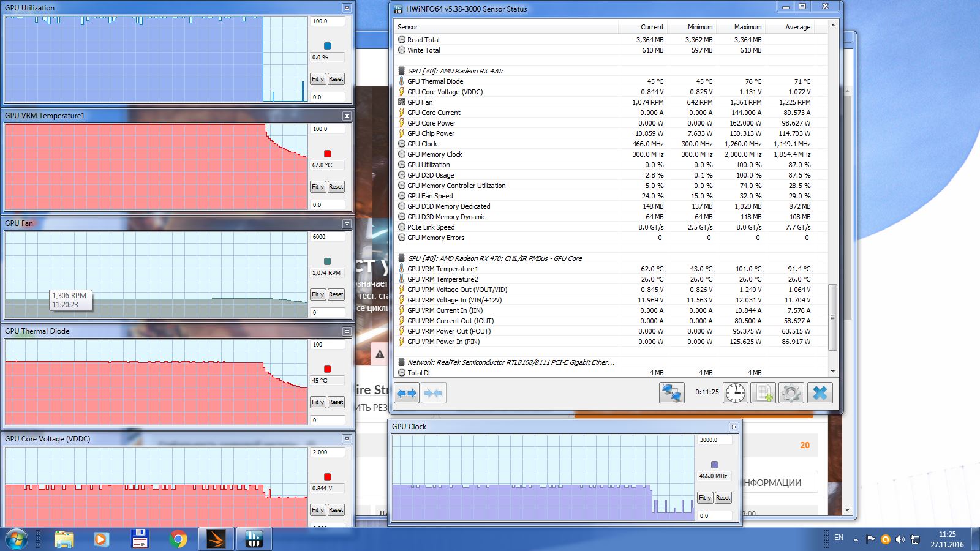Image resolution: width=980 pixels, height=551 pixels.
Task: Open Windows Explorer from the taskbar
Action: click(64, 539)
